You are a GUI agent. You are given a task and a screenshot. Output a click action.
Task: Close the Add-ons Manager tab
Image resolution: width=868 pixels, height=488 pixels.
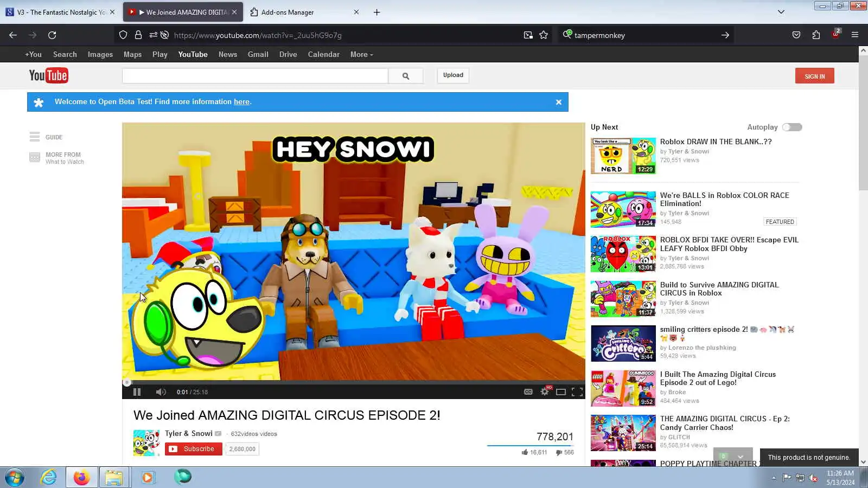click(x=356, y=12)
